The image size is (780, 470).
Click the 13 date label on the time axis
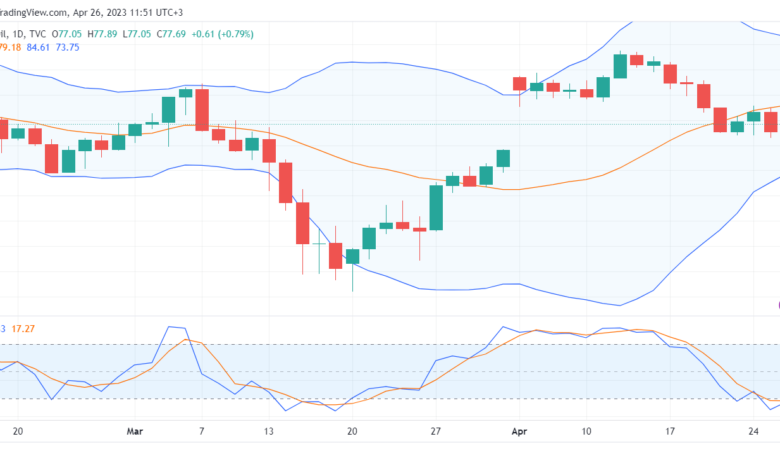pyautogui.click(x=269, y=431)
